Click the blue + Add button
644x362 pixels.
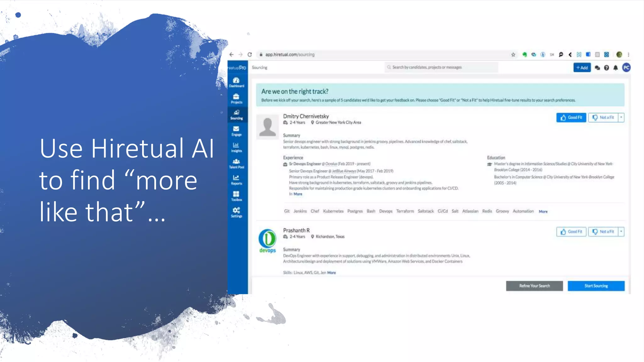click(582, 68)
